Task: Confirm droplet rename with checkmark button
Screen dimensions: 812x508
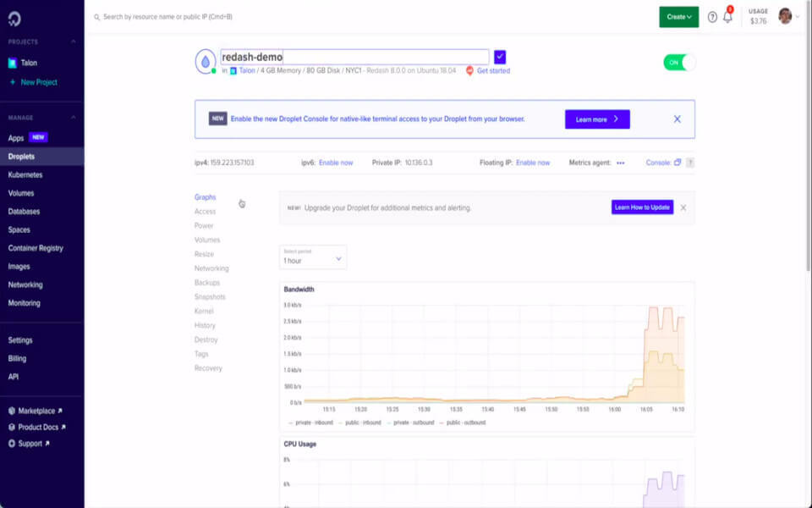Action: (500, 57)
